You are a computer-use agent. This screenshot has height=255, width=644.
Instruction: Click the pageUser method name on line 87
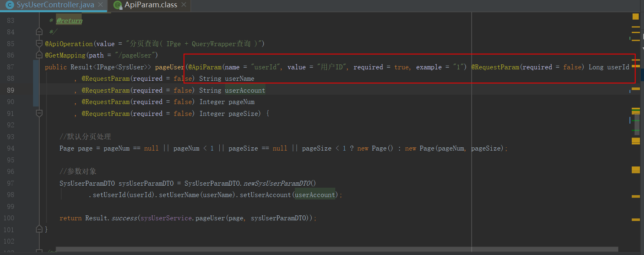[x=169, y=67]
